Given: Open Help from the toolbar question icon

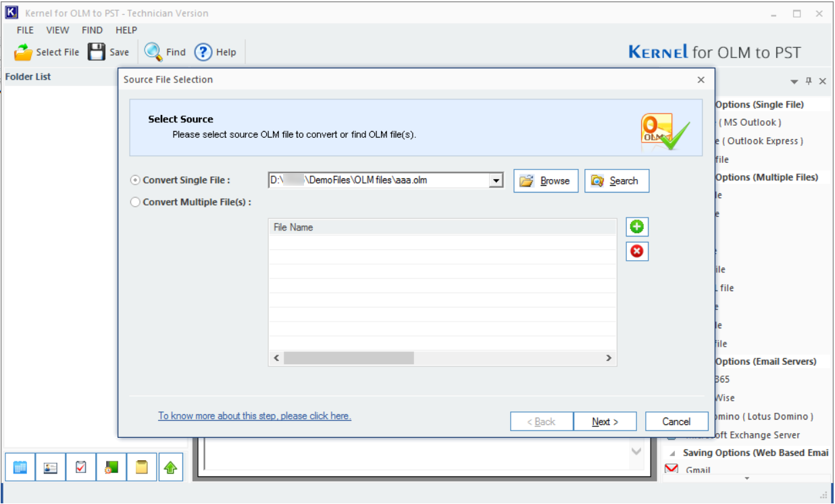Looking at the screenshot, I should pyautogui.click(x=203, y=52).
